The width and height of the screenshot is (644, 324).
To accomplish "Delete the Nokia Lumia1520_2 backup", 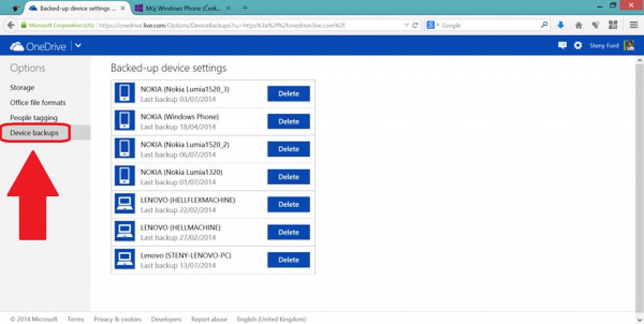I will pyautogui.click(x=289, y=149).
